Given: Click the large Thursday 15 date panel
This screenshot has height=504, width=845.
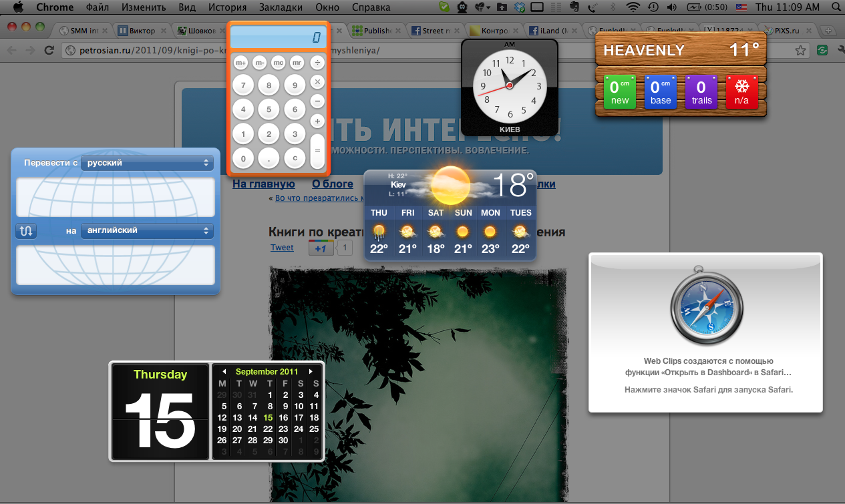Looking at the screenshot, I should [x=160, y=412].
